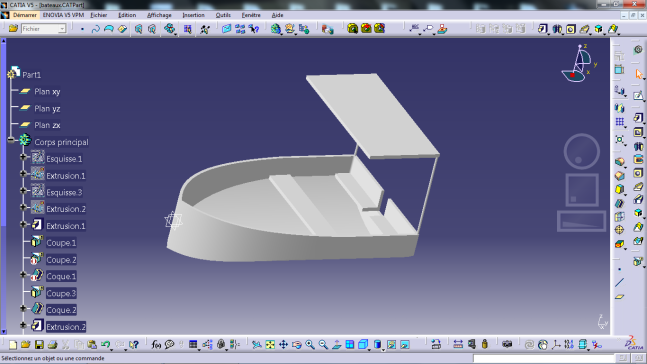
Task: Click the Undo arrow icon
Action: pos(106,345)
